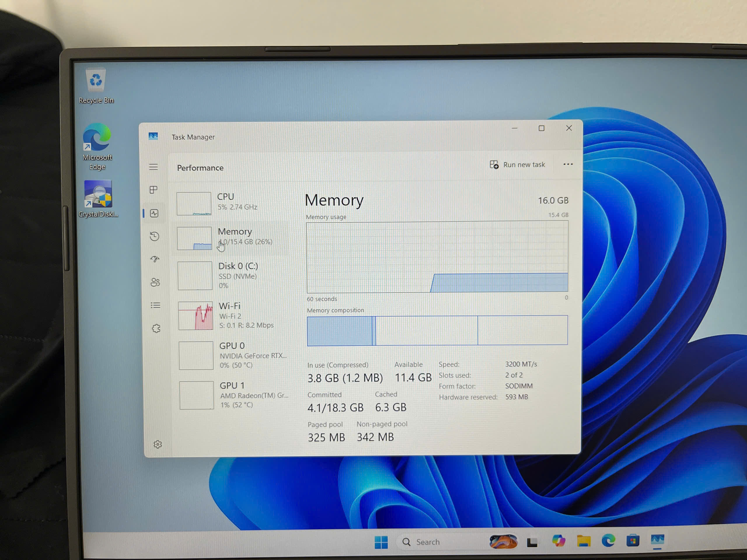Launch Microsoft Edge from the taskbar
This screenshot has height=560, width=747.
[608, 540]
